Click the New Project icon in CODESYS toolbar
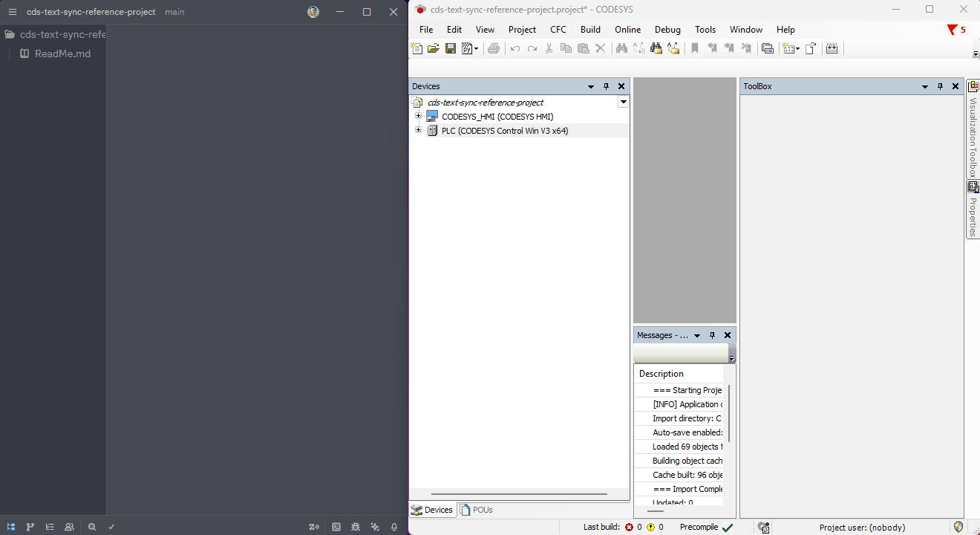Screen dimensions: 980x535 [x=416, y=48]
